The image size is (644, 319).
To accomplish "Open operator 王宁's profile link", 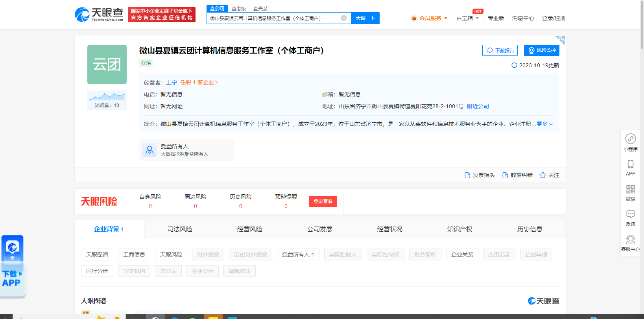I will click(x=172, y=82).
